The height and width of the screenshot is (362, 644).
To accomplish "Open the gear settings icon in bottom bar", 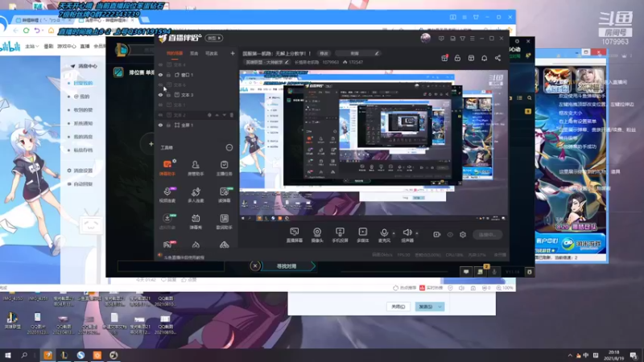I will pos(463,235).
